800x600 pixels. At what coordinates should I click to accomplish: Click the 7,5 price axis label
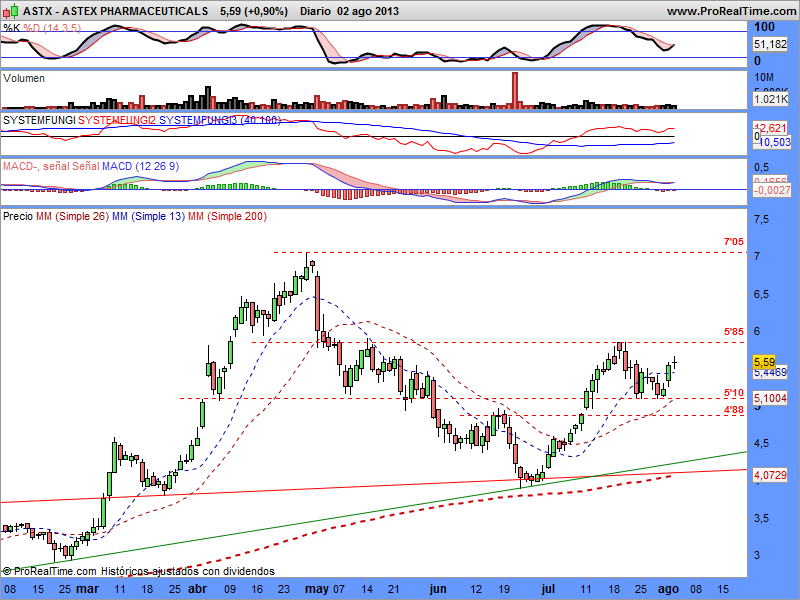click(761, 219)
